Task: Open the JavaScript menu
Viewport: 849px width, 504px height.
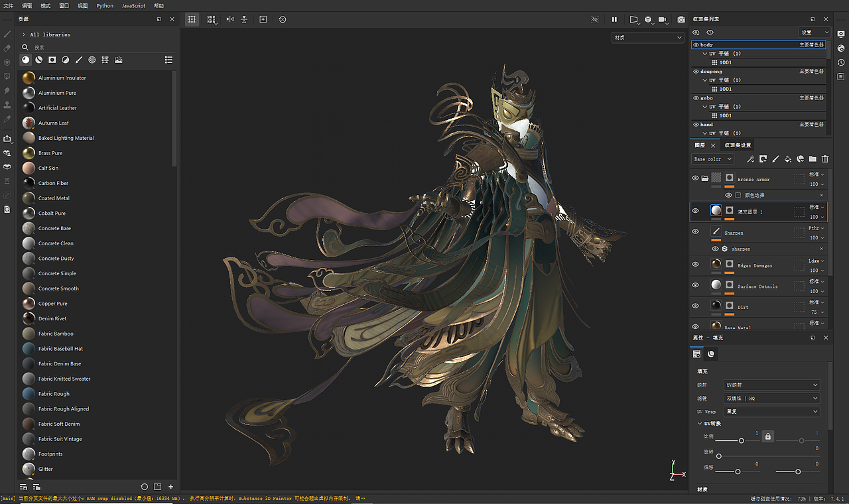Action: (133, 5)
